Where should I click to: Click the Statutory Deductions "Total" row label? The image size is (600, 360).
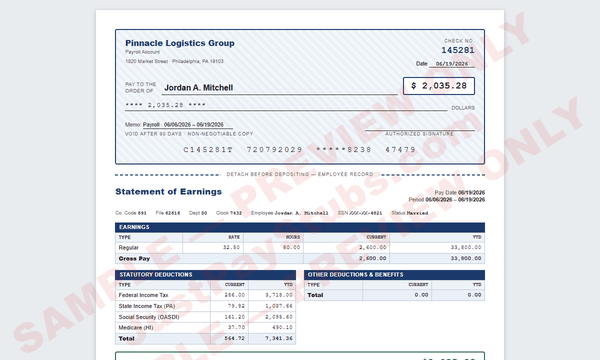(x=127, y=339)
